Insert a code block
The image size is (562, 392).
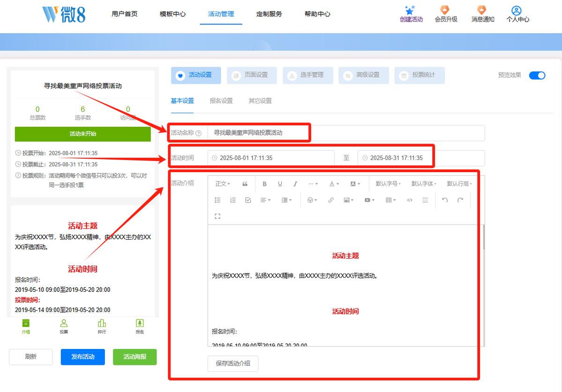(x=410, y=200)
